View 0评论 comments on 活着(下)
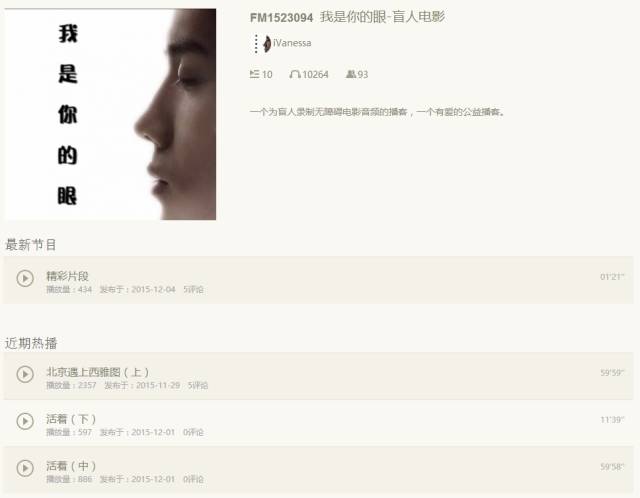Screen dimensions: 640x498 pos(193,432)
